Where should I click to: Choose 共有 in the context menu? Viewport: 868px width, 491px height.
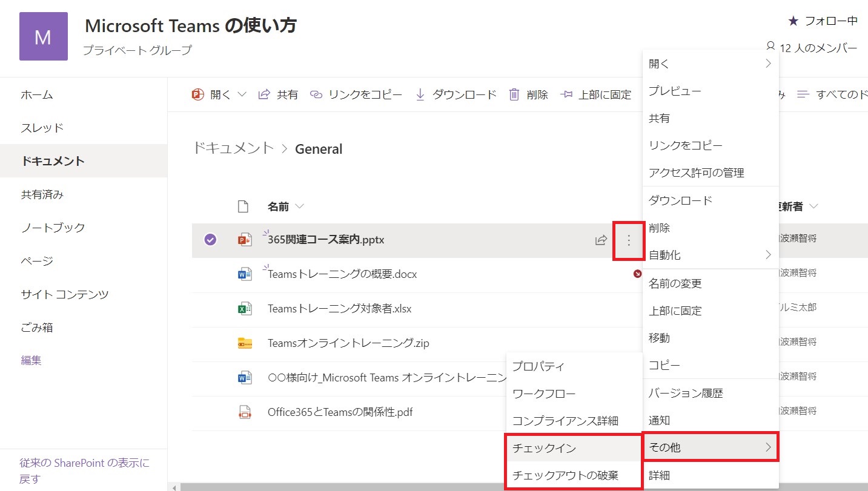tap(711, 118)
